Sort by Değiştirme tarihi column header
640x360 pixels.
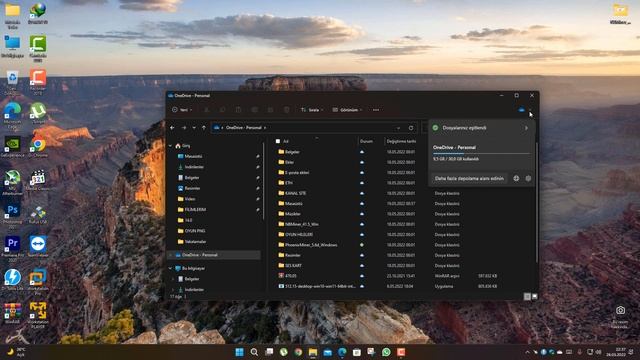(401, 141)
